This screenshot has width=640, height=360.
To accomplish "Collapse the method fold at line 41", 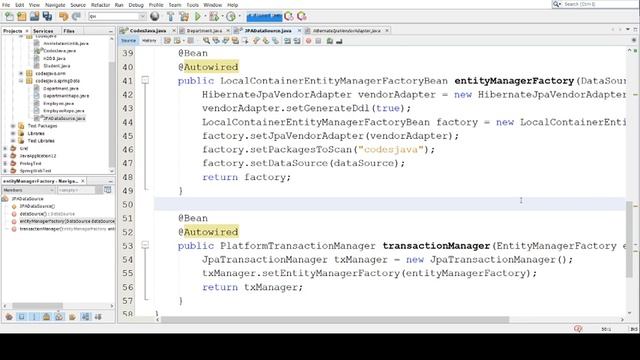I will 145,80.
